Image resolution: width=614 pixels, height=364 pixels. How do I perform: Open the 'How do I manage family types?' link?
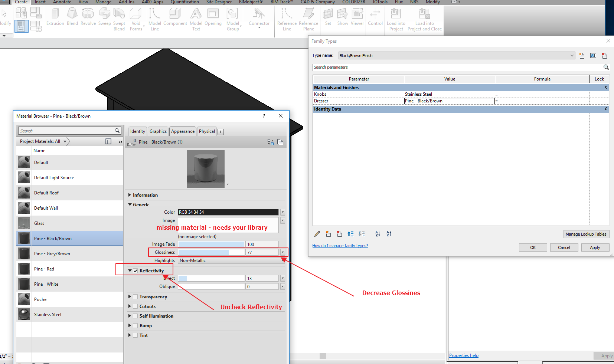tap(340, 246)
